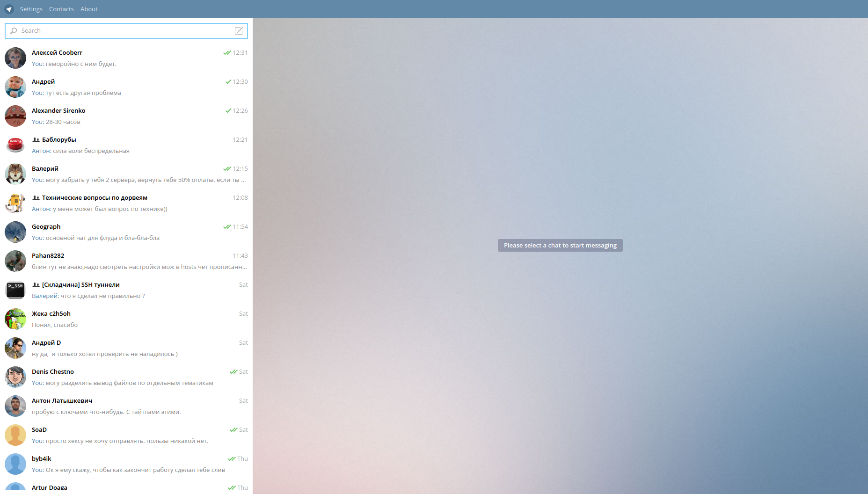Click Валерий's wolf avatar
Screen dimensions: 868x494
(15, 174)
